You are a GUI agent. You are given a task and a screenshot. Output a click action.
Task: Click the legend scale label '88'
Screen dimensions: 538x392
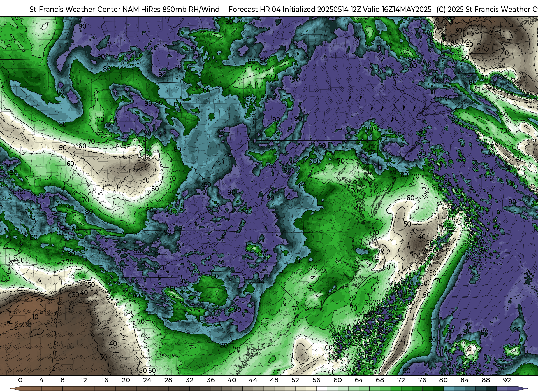coord(486,380)
